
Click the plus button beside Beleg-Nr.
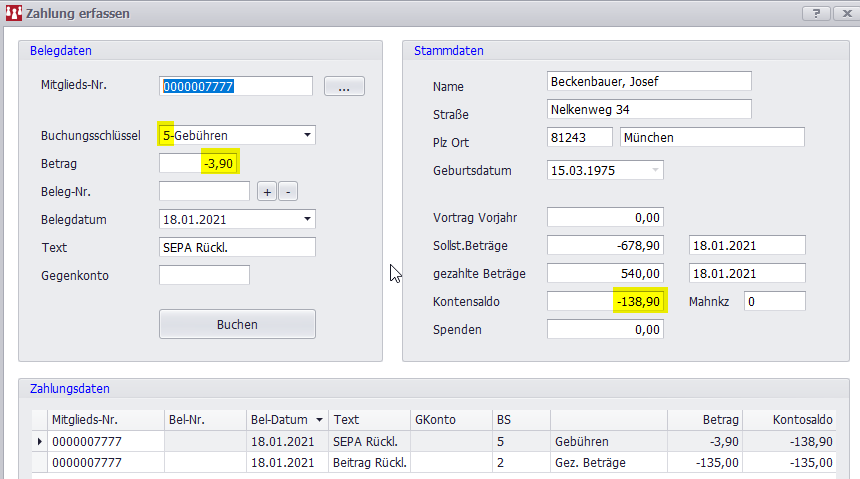pos(267,191)
